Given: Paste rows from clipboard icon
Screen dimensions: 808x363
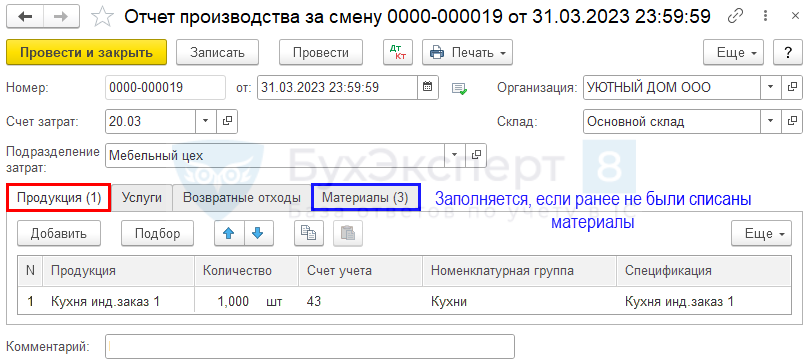Looking at the screenshot, I should click(348, 234).
